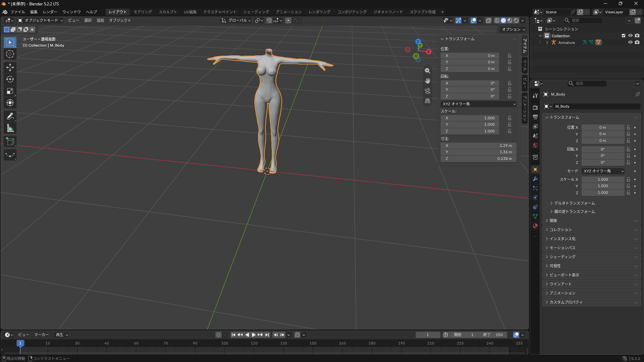This screenshot has width=644, height=362.
Task: Click the pan view hand icon
Action: pos(428,81)
